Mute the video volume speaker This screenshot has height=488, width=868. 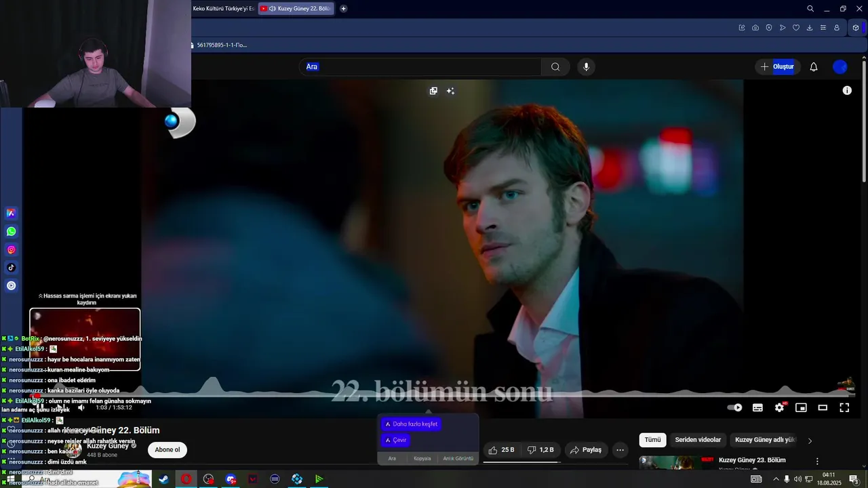click(81, 407)
